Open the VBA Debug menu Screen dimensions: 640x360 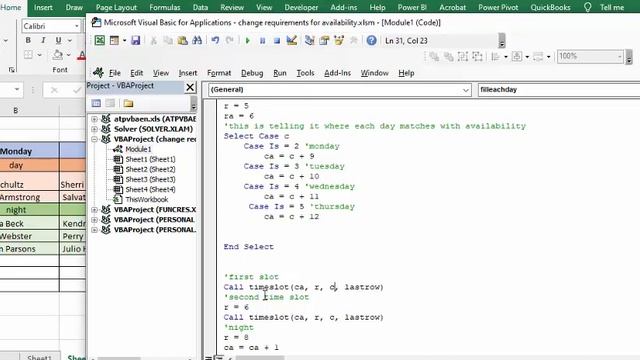click(x=252, y=73)
